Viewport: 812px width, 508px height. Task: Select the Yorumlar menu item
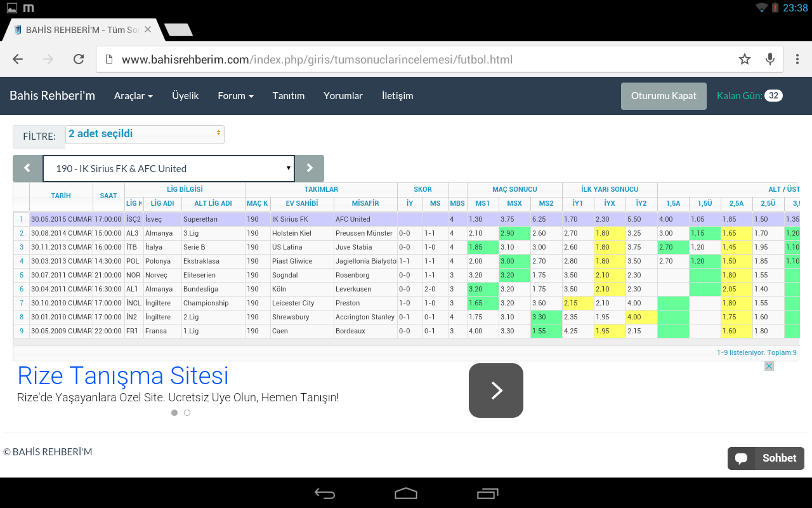(343, 96)
